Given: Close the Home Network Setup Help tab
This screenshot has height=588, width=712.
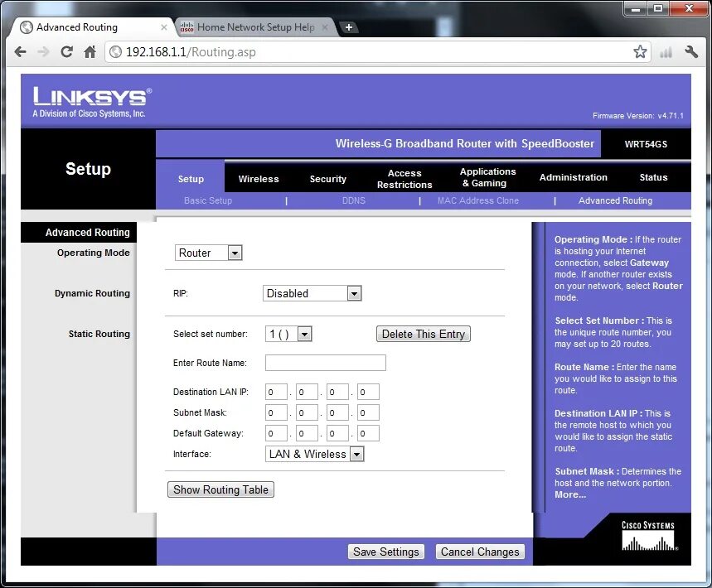Looking at the screenshot, I should pos(325,27).
